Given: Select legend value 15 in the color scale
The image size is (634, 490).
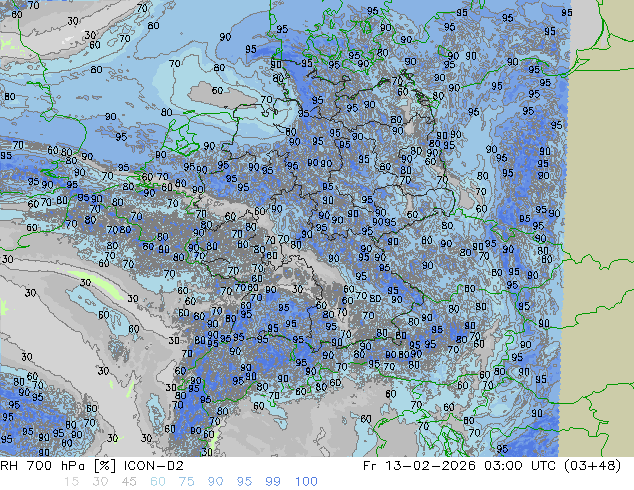Looking at the screenshot, I should point(71,482).
